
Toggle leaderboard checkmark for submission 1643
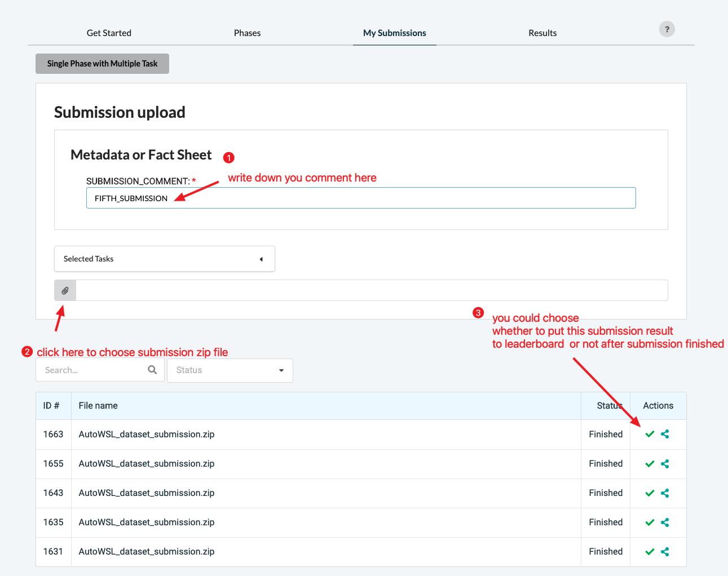650,493
